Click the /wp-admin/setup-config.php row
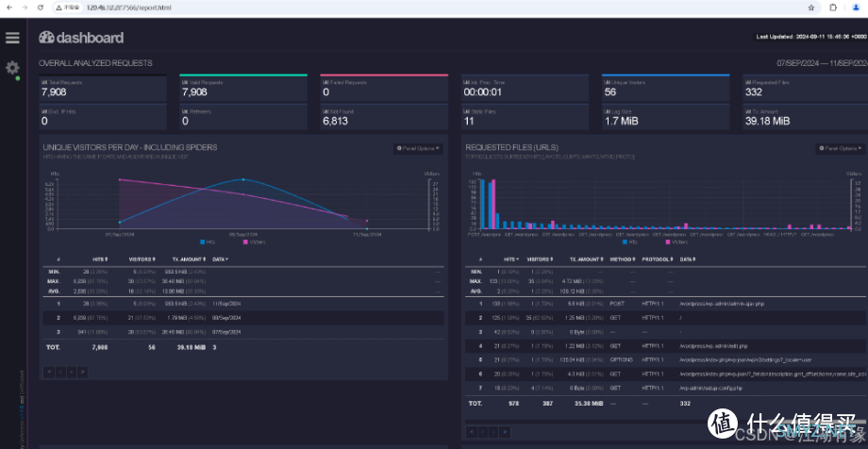868x449 pixels. tap(666, 389)
